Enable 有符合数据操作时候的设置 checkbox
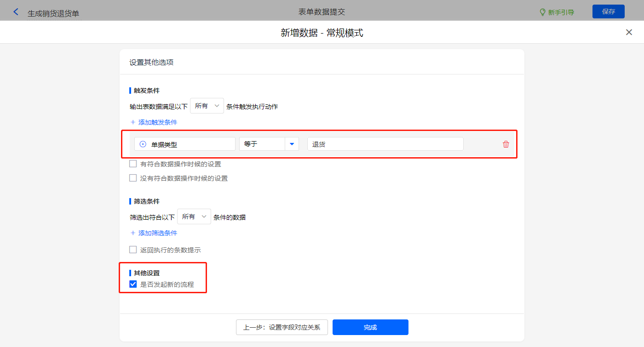644x347 pixels. (x=133, y=164)
